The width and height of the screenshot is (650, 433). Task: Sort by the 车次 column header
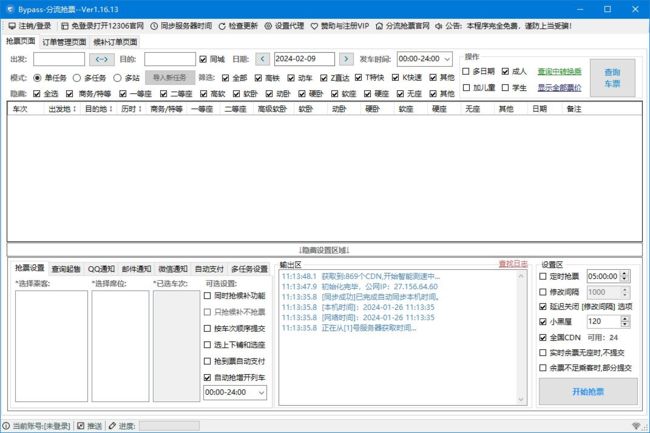click(x=25, y=109)
